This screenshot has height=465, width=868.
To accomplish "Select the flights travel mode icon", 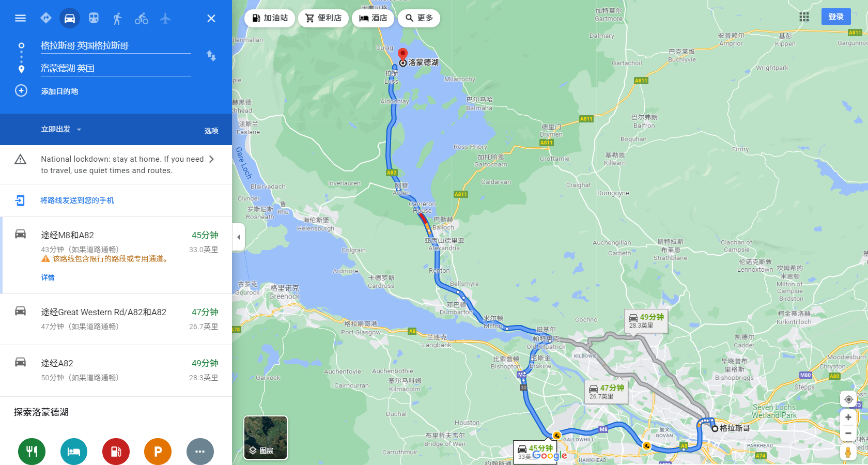I will point(165,19).
